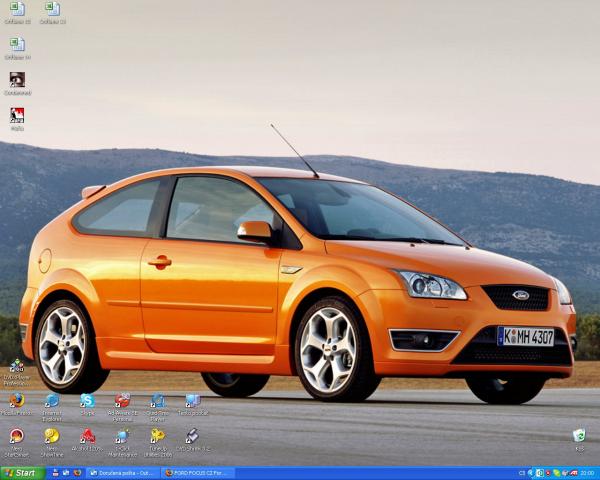Open the Ad-Aware SE Personal shortcut
Image resolution: width=600 pixels, height=480 pixels.
tap(122, 401)
